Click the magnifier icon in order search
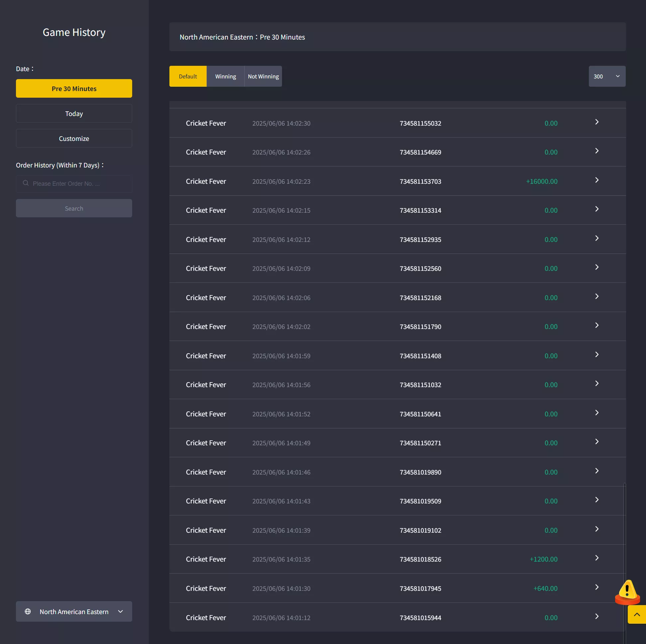646x644 pixels. pyautogui.click(x=26, y=183)
